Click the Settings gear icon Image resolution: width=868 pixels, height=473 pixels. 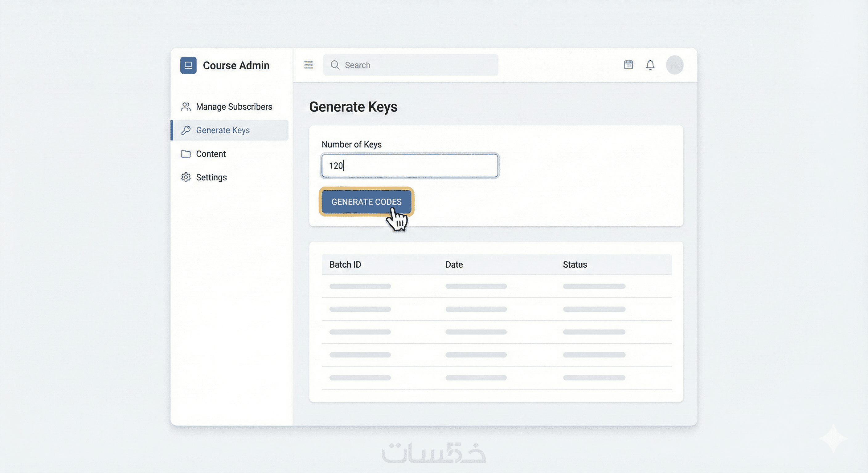click(186, 177)
